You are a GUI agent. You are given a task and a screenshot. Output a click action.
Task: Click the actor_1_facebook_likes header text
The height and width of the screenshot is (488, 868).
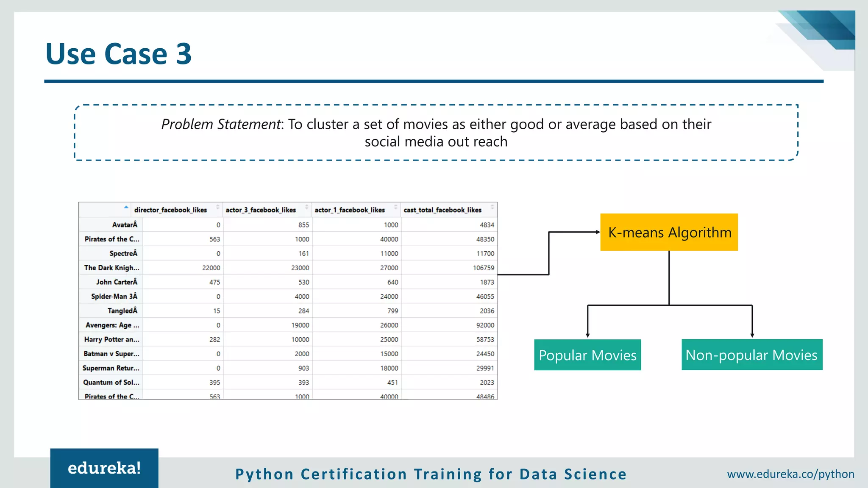click(350, 210)
